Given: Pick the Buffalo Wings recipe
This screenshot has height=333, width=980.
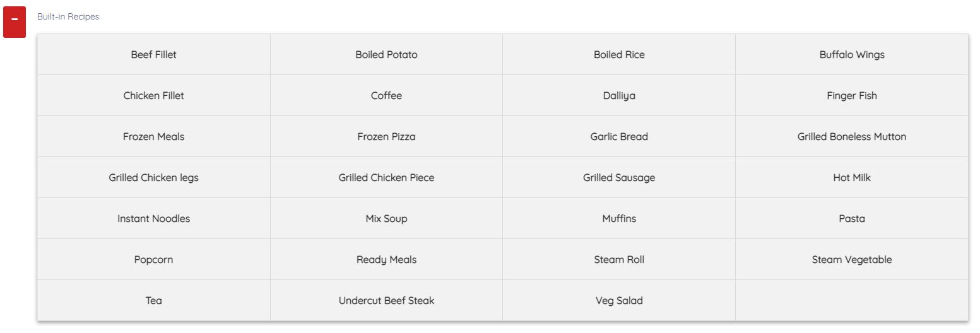Looking at the screenshot, I should (x=852, y=55).
